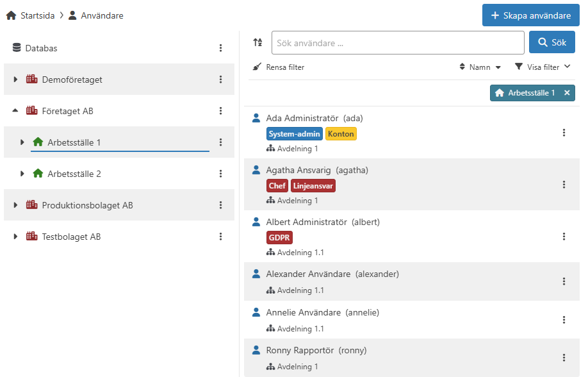Expand the Demoföretaget tree node
This screenshot has height=377, width=588.
pos(15,80)
